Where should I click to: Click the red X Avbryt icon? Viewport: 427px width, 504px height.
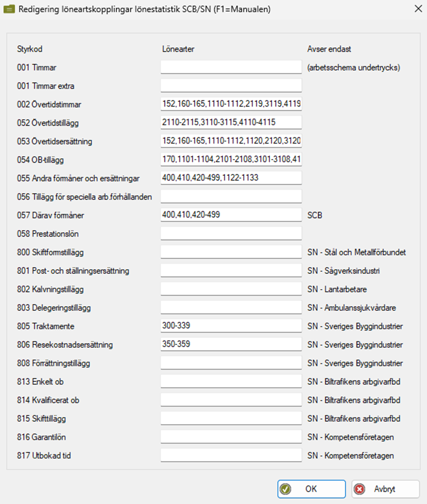coord(359,489)
